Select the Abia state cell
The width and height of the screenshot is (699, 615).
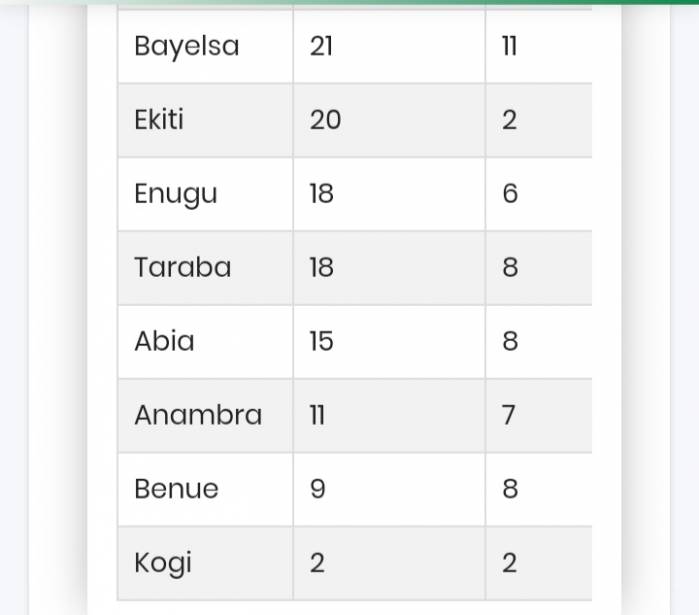(205, 342)
